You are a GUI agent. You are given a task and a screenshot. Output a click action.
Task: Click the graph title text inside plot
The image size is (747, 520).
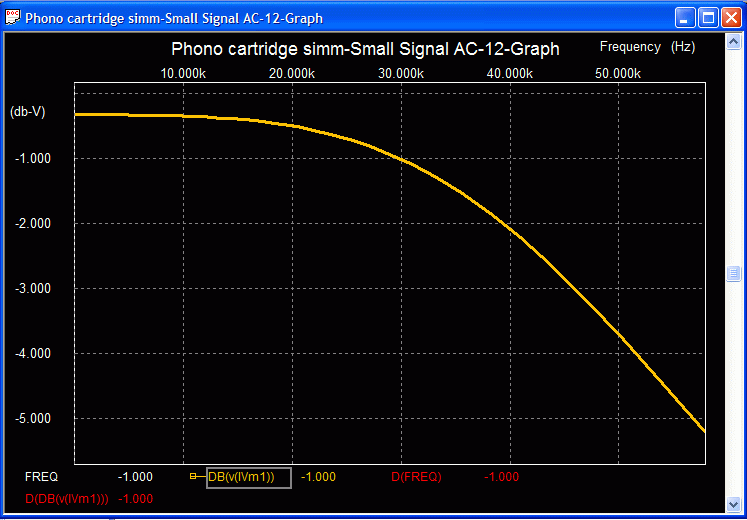pos(365,49)
